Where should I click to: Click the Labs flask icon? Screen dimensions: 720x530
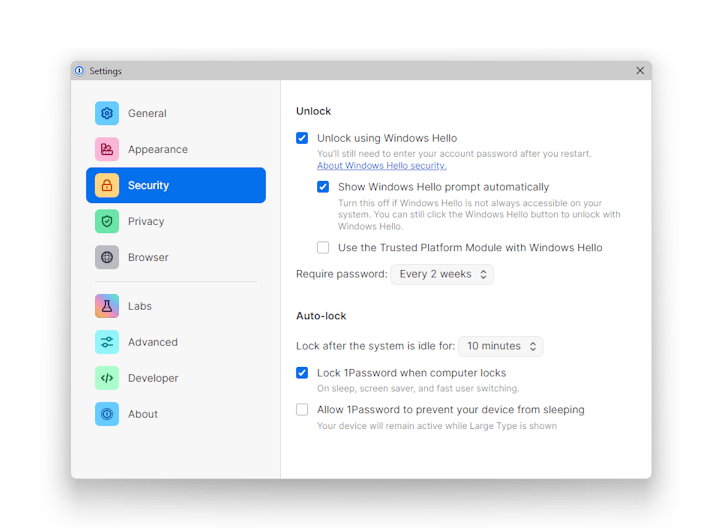coord(107,306)
